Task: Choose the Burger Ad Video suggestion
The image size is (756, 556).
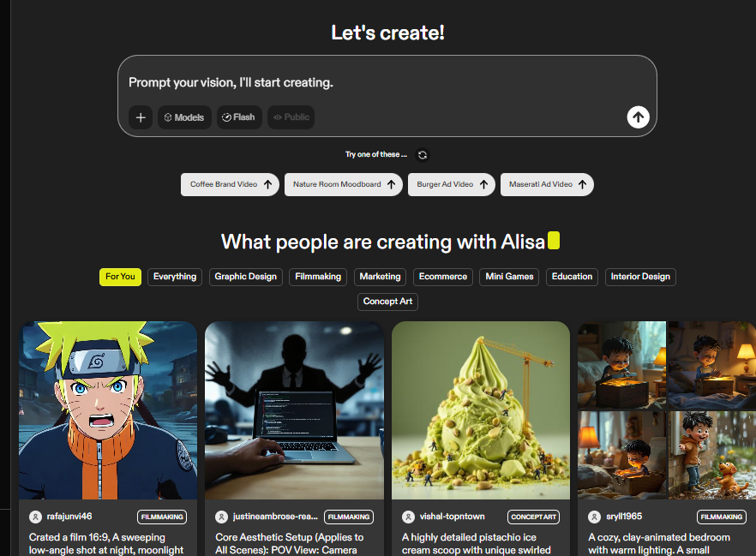Action: (x=451, y=184)
